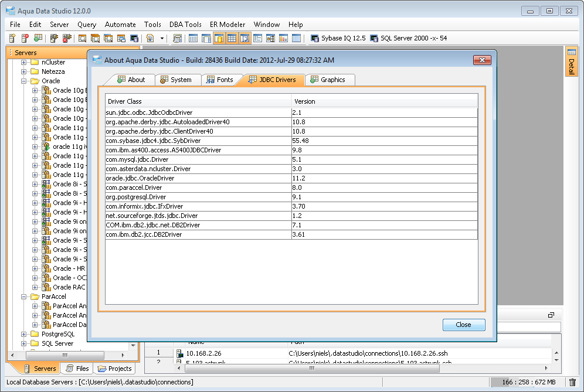Click the toolbar table icon with green circle
Image resolution: width=584 pixels, height=392 pixels.
click(38, 38)
